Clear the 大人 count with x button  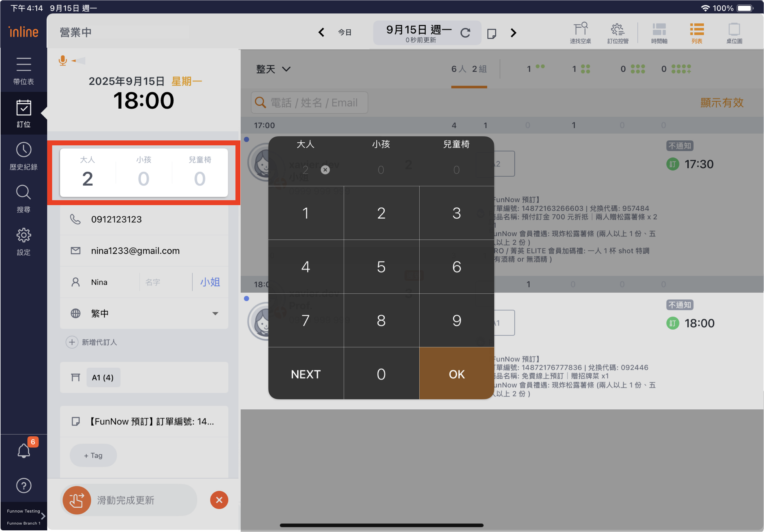click(325, 170)
